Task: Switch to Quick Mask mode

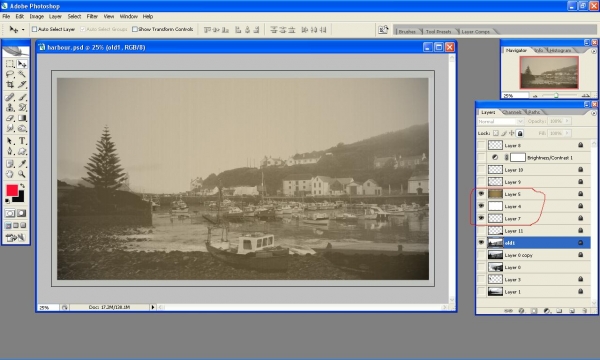Action: pos(22,213)
